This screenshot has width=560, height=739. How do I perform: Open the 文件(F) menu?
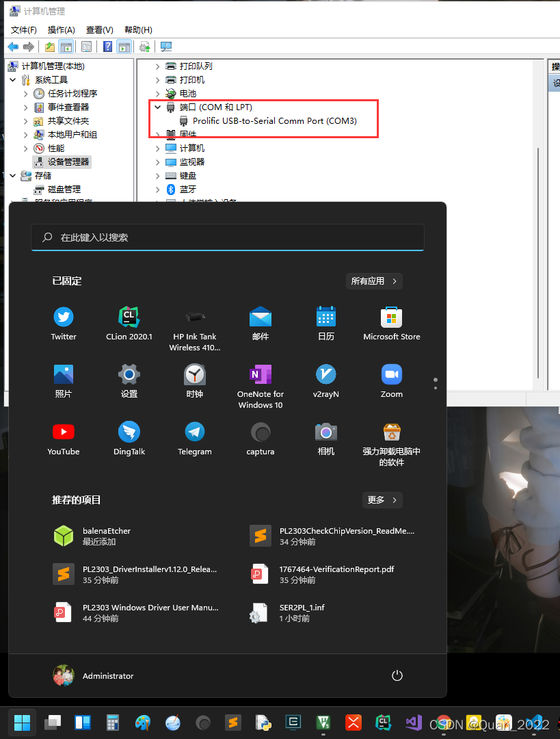(x=23, y=29)
